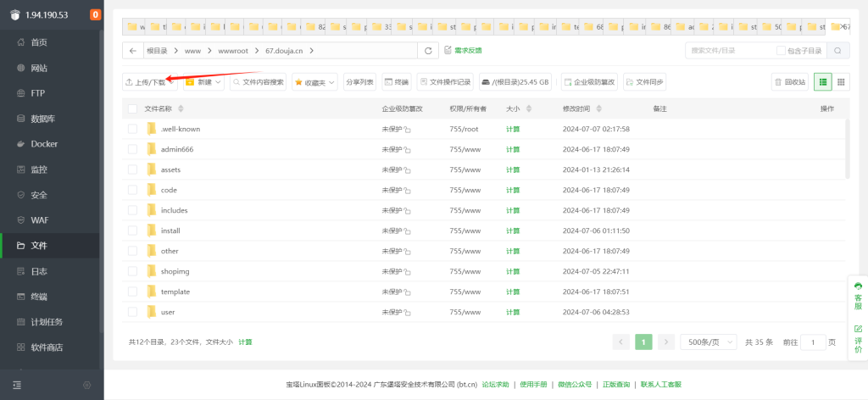Open the 回收站 recycle bin
868x400 pixels.
tap(790, 82)
